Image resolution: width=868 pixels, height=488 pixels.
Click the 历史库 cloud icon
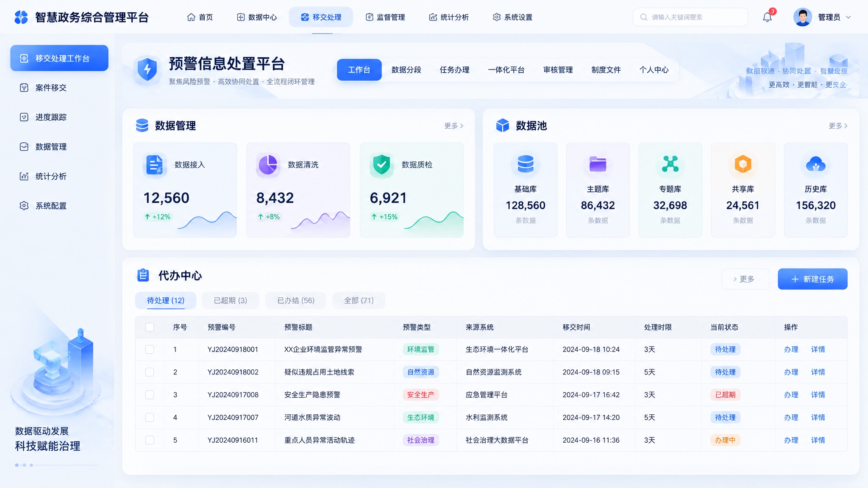click(815, 164)
